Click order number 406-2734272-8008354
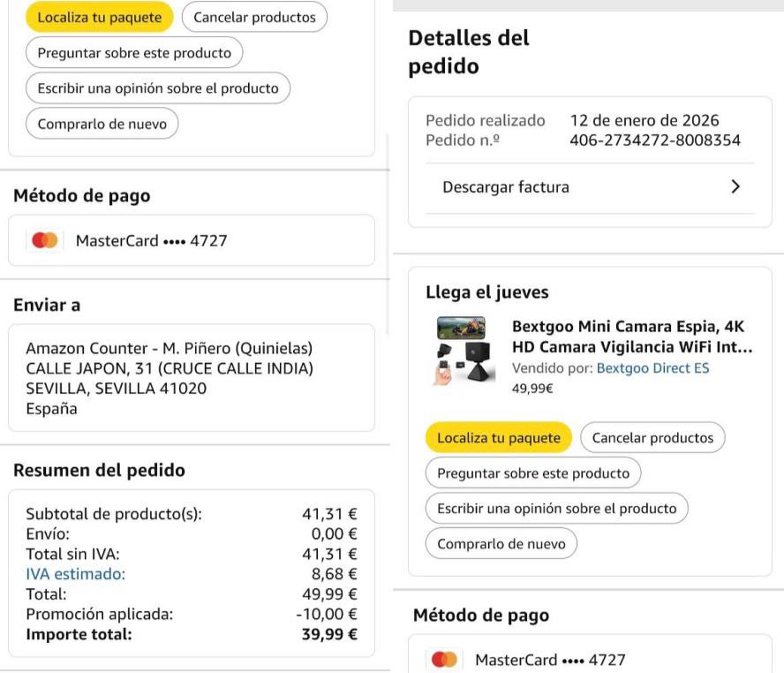Image resolution: width=784 pixels, height=673 pixels. click(x=655, y=140)
